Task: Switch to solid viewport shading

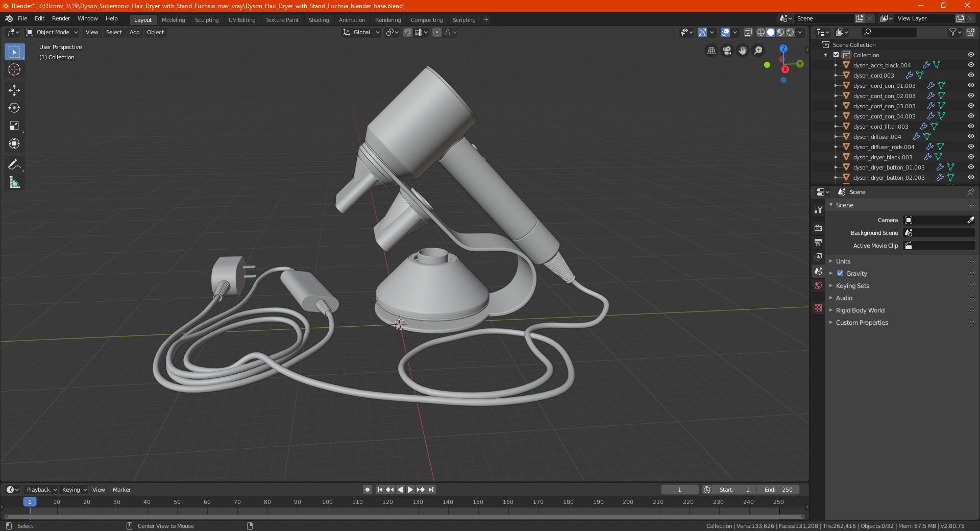Action: 771,32
